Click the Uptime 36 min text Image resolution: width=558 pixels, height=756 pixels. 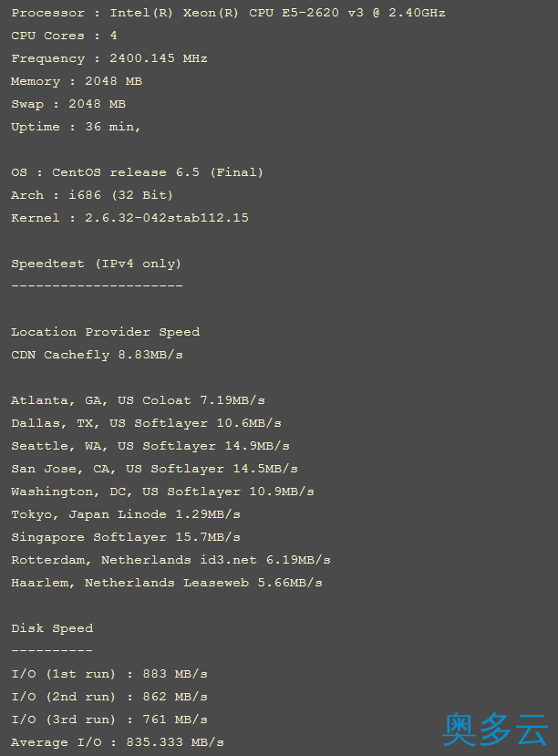click(76, 128)
